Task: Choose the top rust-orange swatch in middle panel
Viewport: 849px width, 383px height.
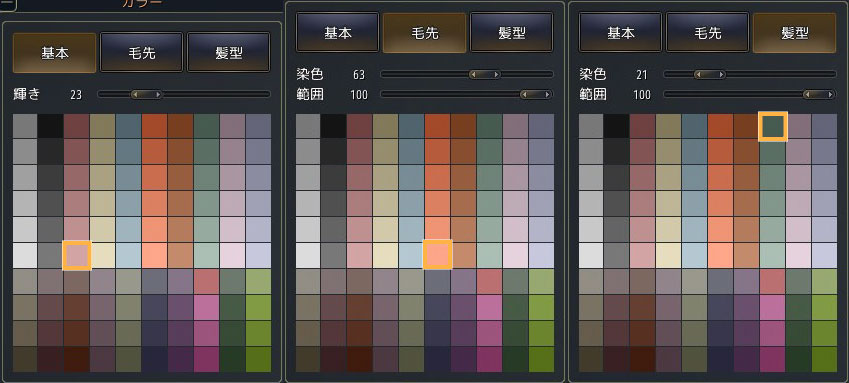Action: [437, 126]
